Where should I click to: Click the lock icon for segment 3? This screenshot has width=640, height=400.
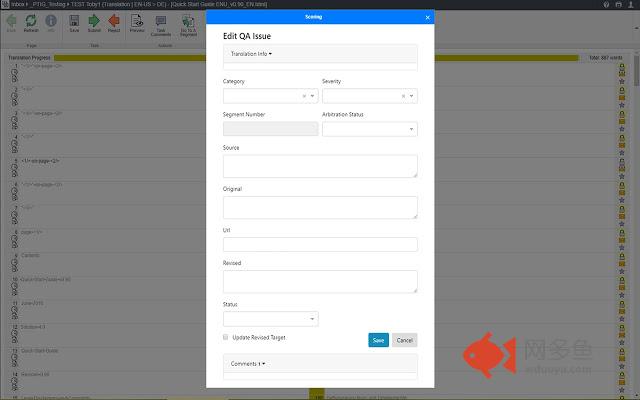tap(622, 113)
